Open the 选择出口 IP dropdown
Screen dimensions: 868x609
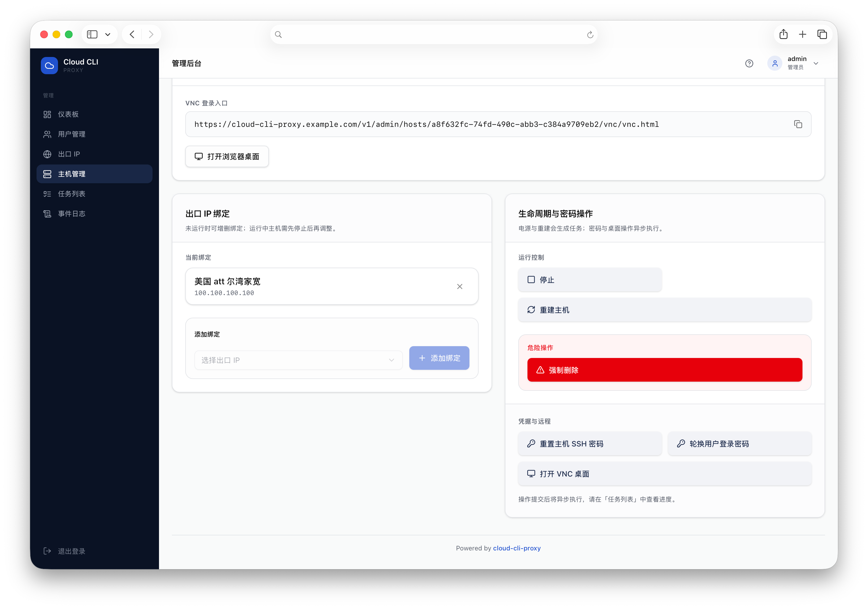click(x=298, y=360)
